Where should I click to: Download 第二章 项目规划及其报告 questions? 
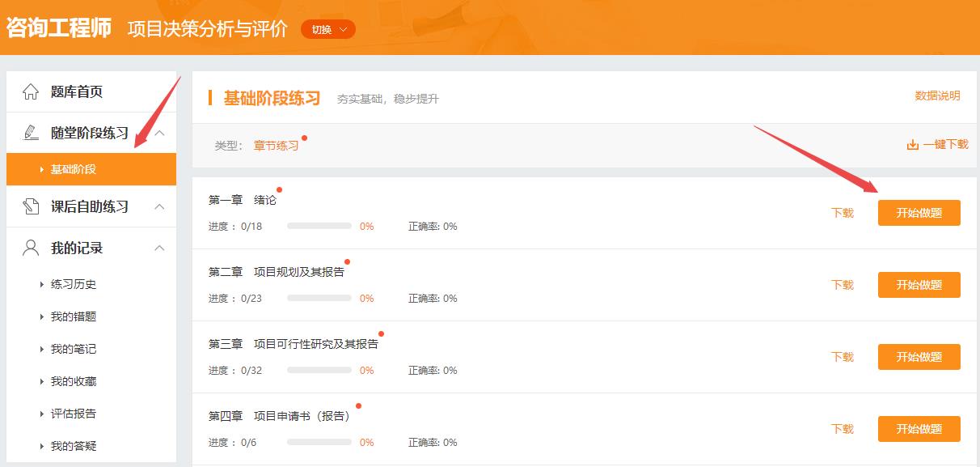tap(842, 285)
